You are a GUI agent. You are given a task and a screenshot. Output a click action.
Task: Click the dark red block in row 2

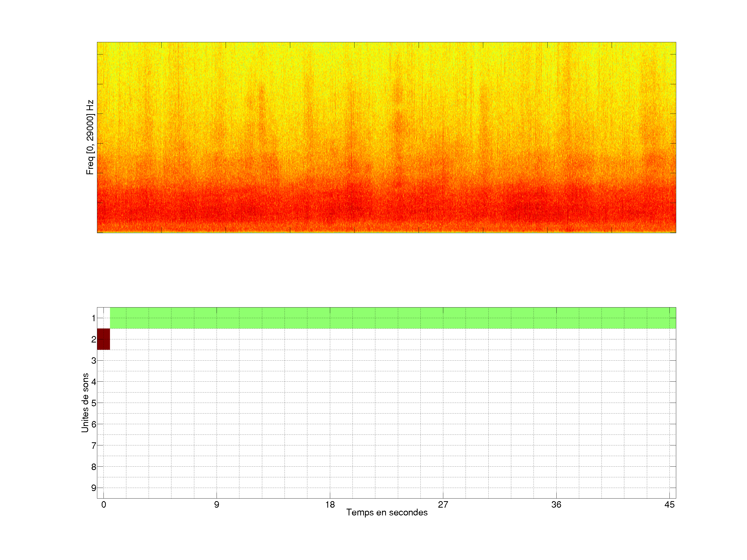[x=103, y=339]
